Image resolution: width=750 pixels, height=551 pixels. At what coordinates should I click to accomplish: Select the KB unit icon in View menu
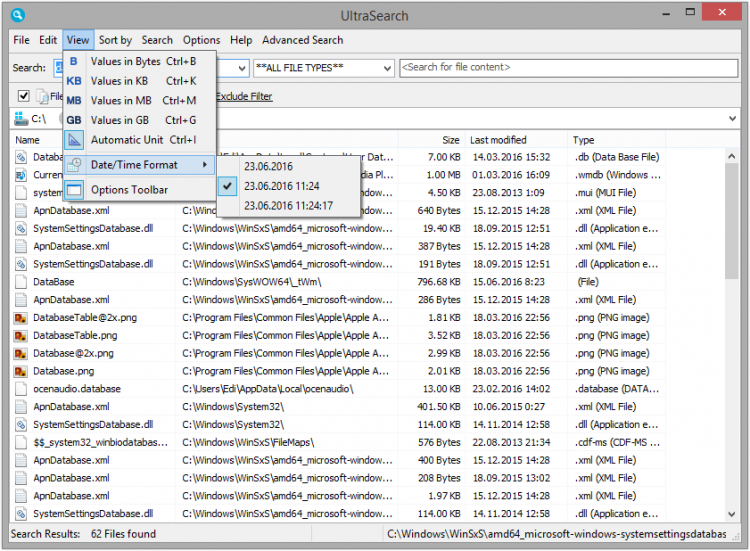(x=74, y=81)
